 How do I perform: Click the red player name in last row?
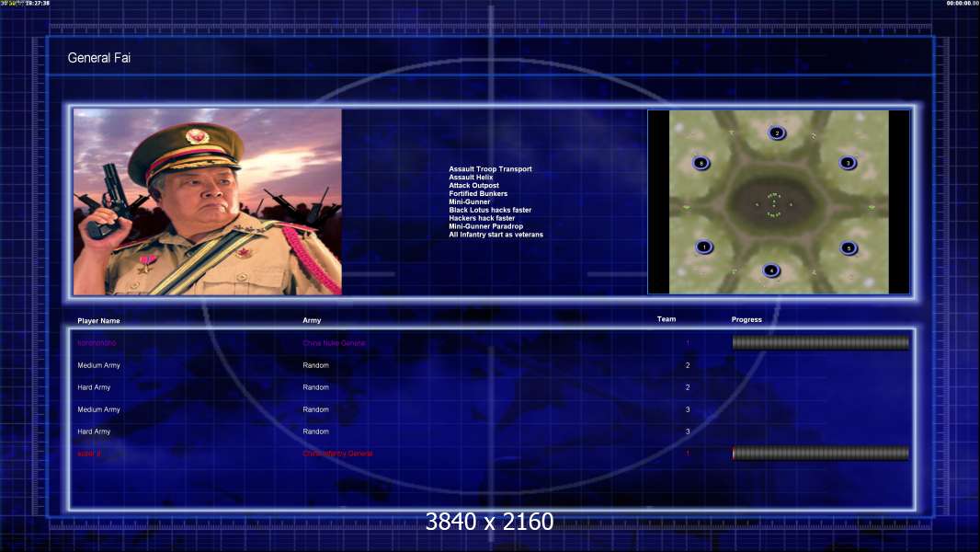pyautogui.click(x=89, y=454)
